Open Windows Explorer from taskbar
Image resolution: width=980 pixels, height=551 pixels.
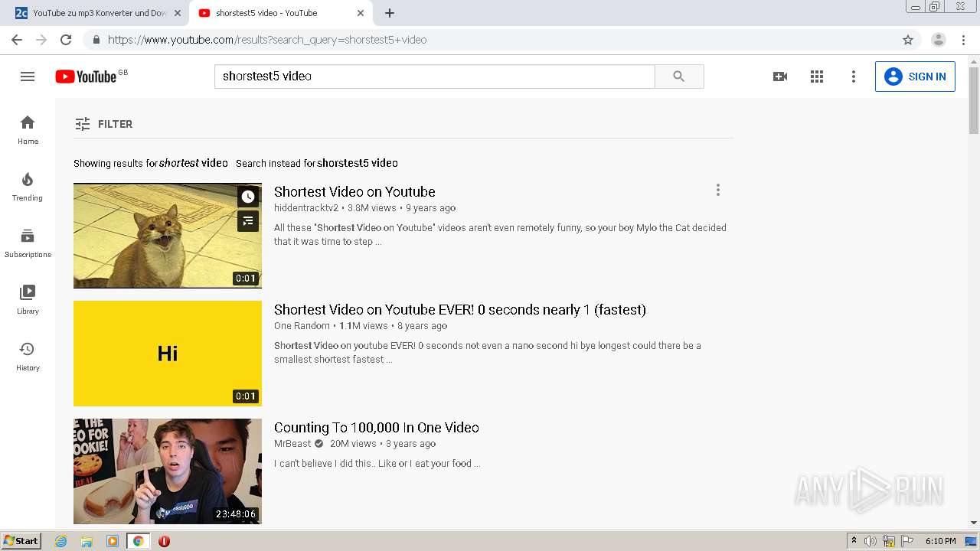coord(87,541)
